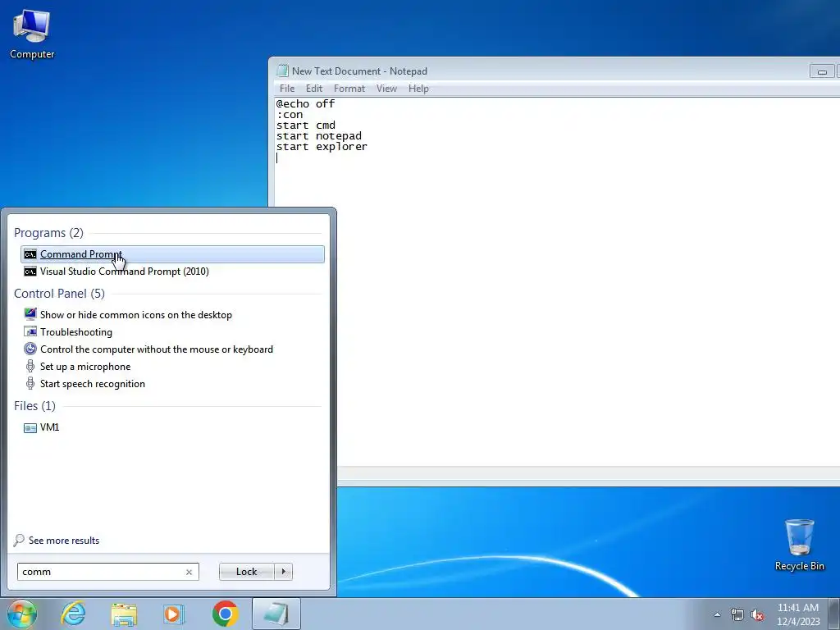Select the Recycle Bin desktop icon
This screenshot has height=630, width=840.
point(799,545)
